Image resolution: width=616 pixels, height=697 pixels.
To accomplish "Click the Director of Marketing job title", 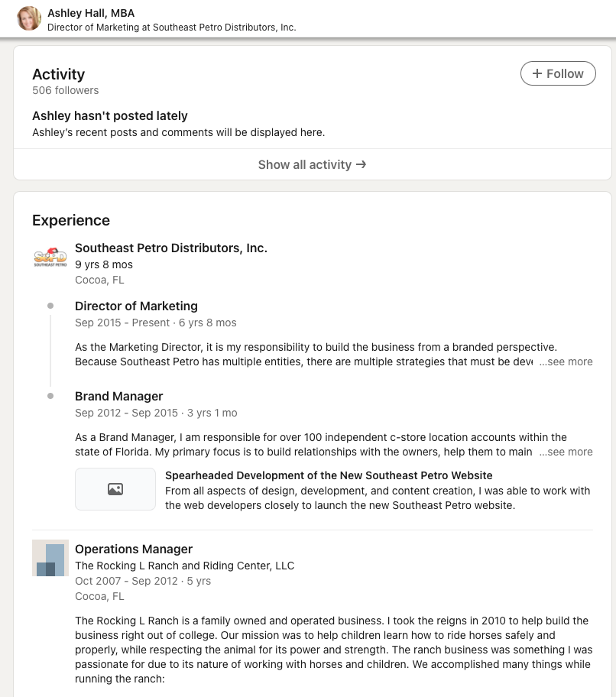I will click(136, 306).
